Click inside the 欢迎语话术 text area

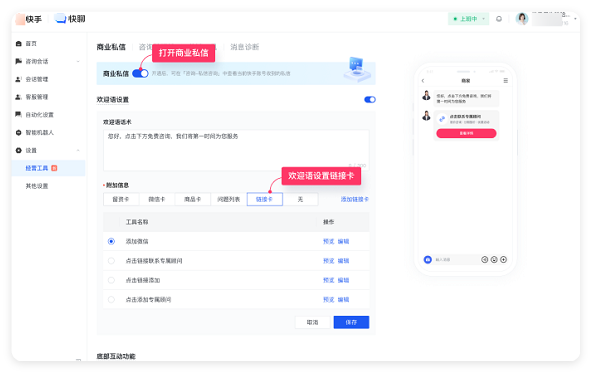pyautogui.click(x=236, y=150)
